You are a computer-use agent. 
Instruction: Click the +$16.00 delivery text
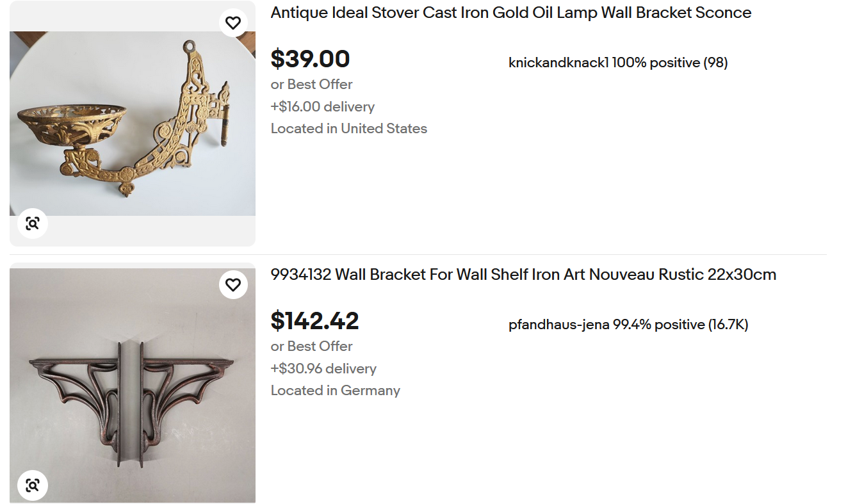322,107
